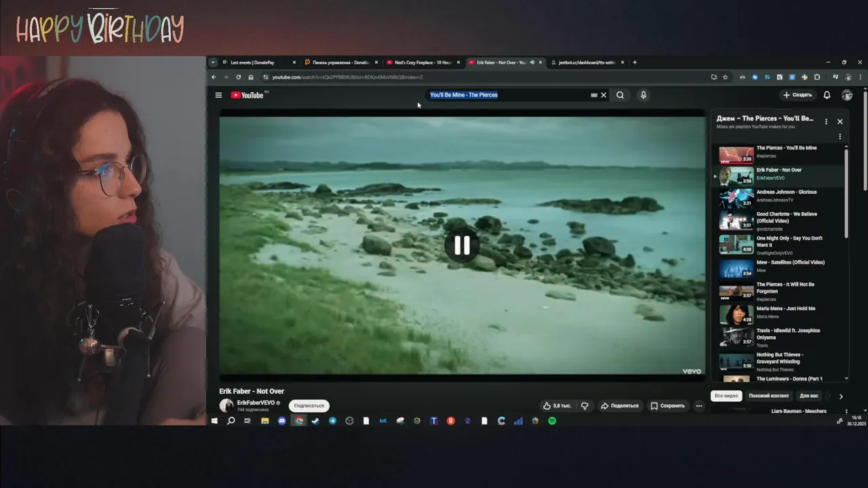Open playlist options menu beside the Джем title

(826, 121)
